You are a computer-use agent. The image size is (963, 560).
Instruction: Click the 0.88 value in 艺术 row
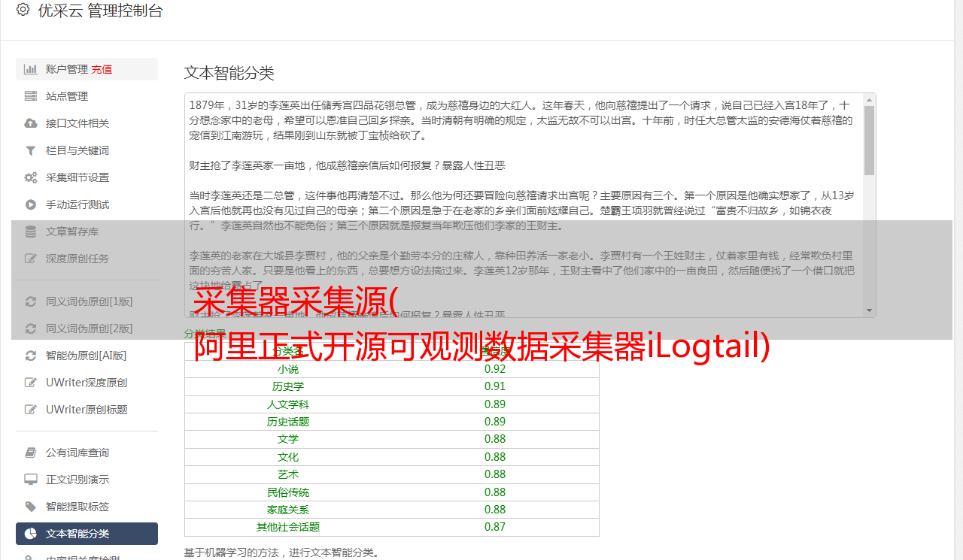point(495,474)
